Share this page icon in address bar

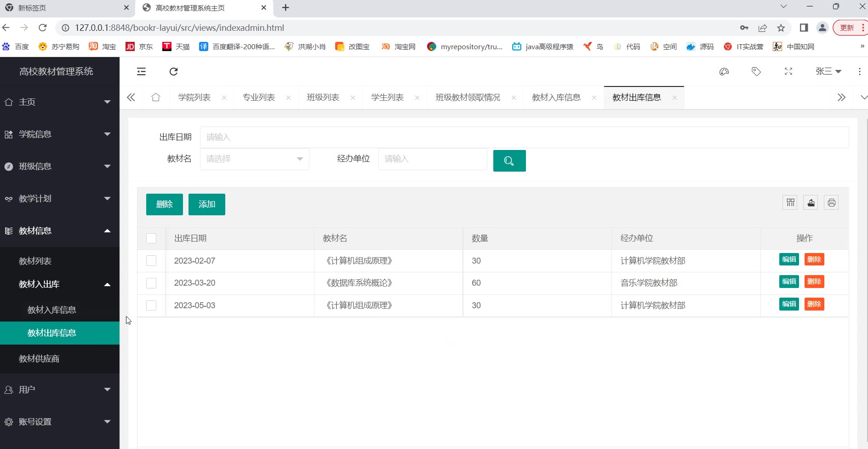click(763, 28)
